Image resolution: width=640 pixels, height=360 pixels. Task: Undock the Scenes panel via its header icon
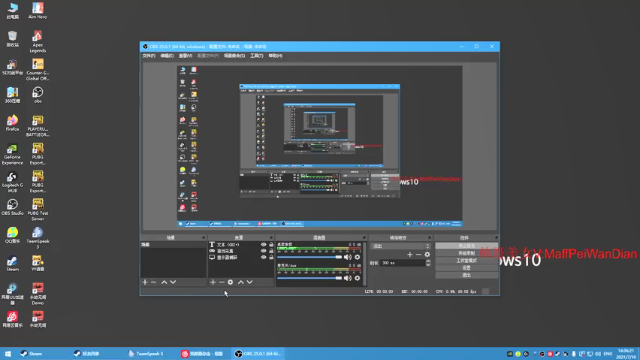(204, 238)
